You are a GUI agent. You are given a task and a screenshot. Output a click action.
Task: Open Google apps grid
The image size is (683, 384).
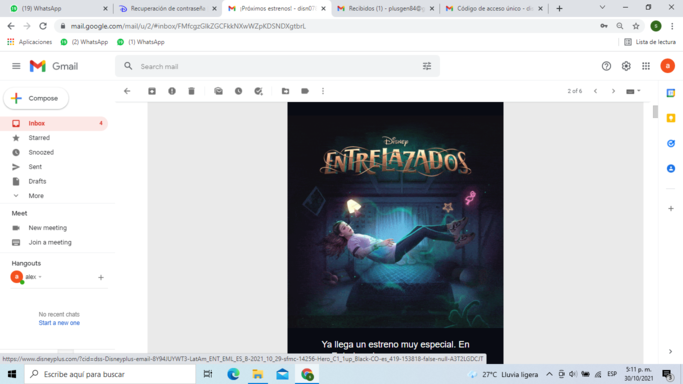point(646,66)
